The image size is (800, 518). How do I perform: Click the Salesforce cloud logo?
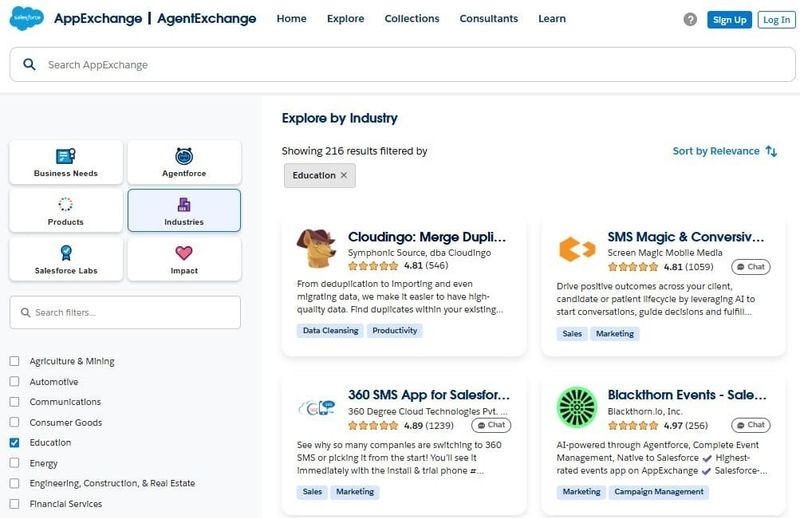coord(27,18)
